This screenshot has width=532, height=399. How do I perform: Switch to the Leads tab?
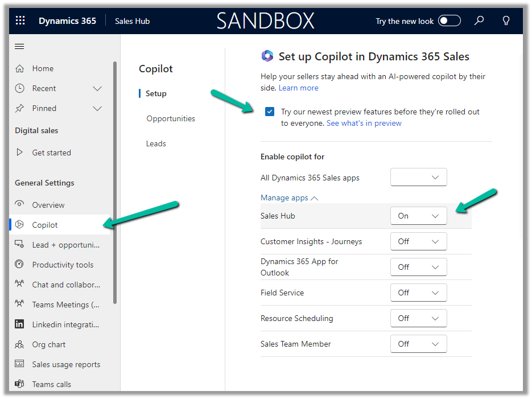point(156,143)
